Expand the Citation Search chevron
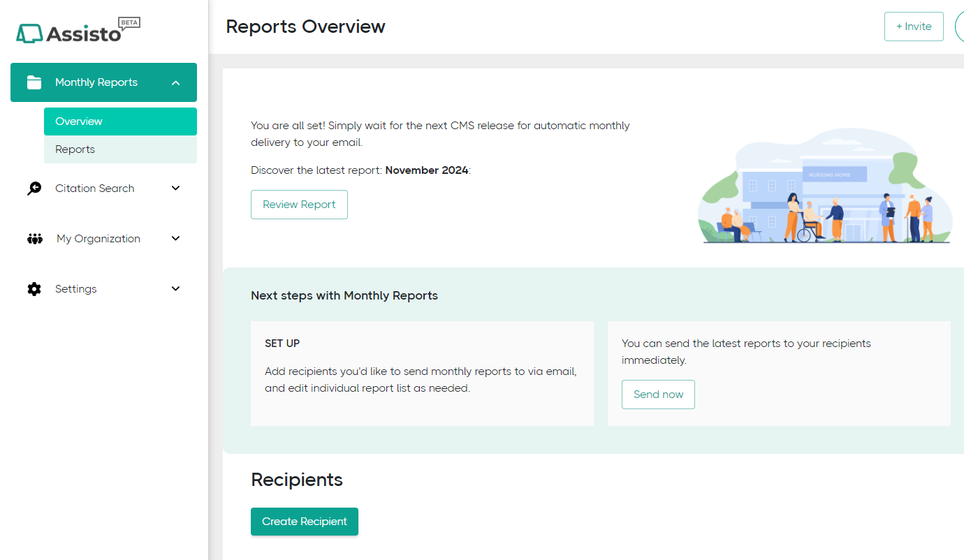This screenshot has width=964, height=560. click(176, 189)
